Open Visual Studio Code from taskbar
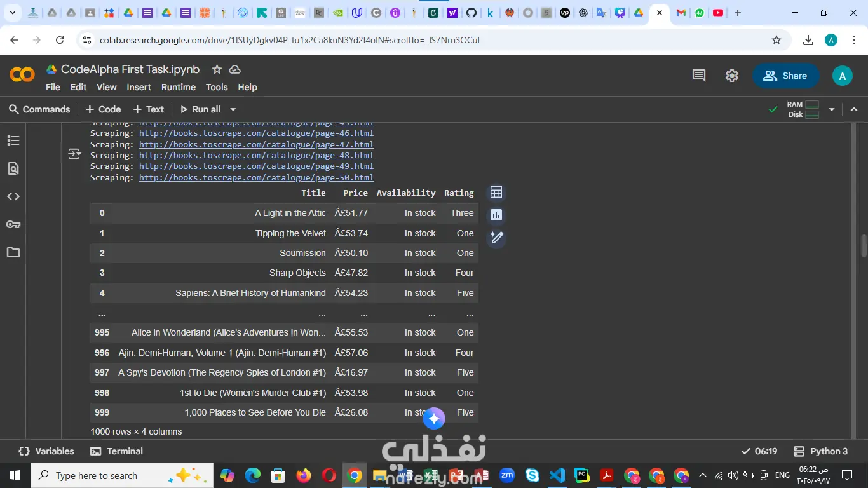 557,475
